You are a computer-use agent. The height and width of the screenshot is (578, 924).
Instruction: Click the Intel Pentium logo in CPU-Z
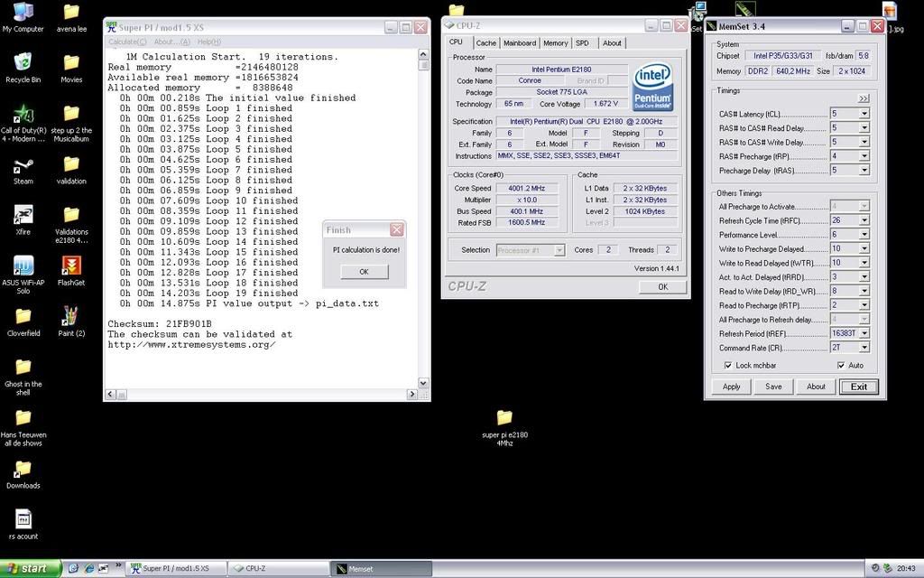point(653,88)
